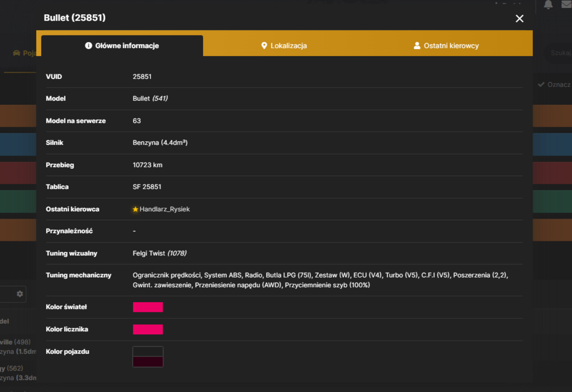Click the Tuning mechaniczny parts list text

[320, 280]
